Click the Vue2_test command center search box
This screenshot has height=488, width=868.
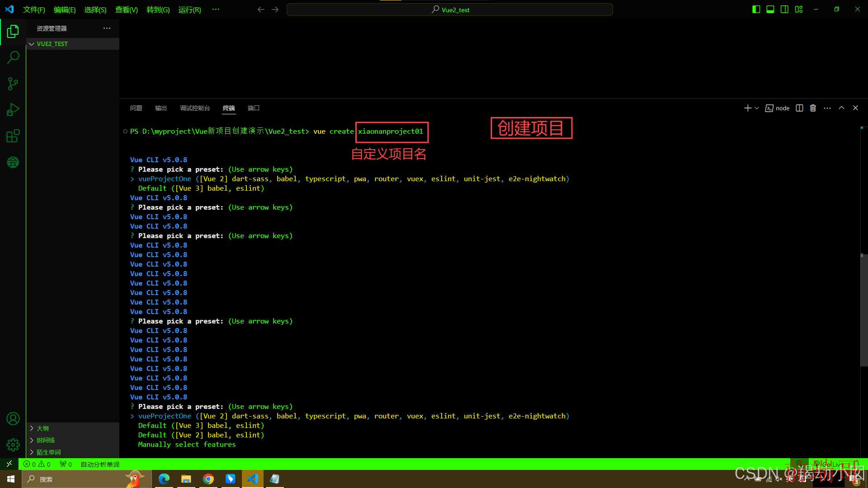pos(450,9)
